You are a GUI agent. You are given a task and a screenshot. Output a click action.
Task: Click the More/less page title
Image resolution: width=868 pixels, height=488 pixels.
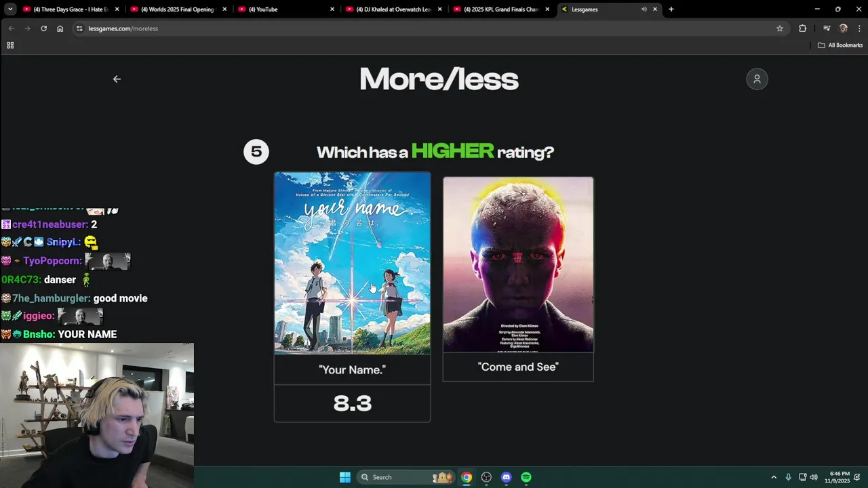[x=439, y=79]
